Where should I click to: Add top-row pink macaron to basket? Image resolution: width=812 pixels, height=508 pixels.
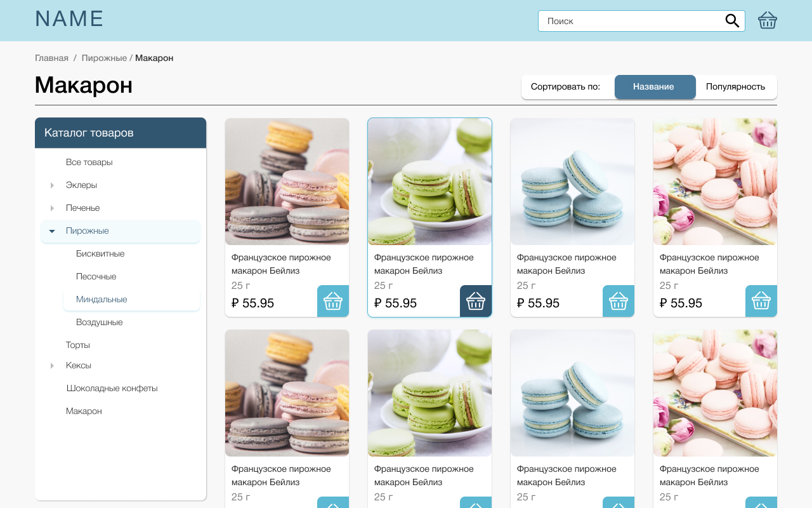tap(761, 301)
